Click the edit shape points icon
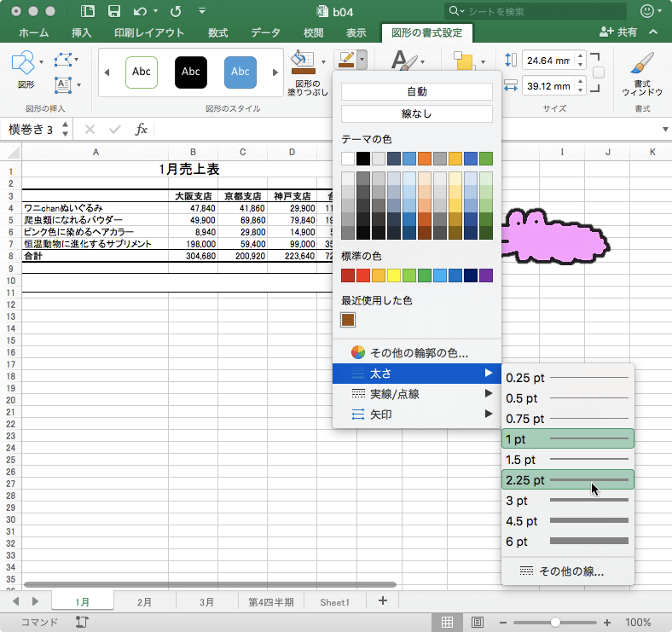The width and height of the screenshot is (672, 632). pos(62,60)
